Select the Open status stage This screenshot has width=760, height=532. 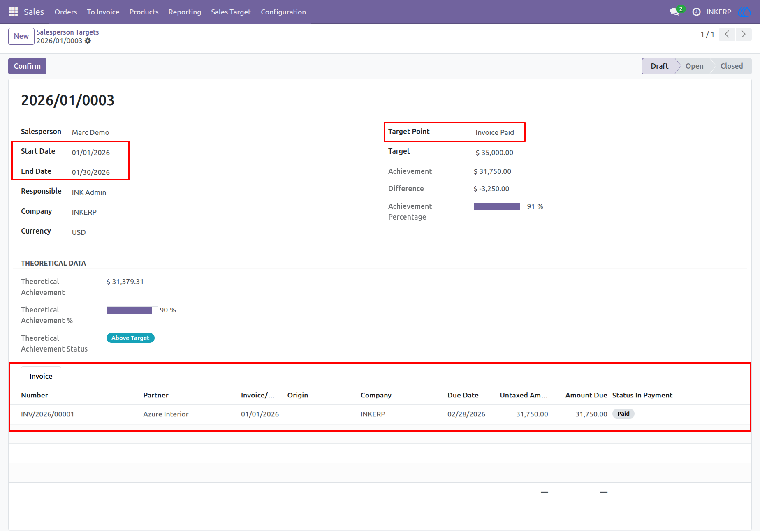coord(694,66)
